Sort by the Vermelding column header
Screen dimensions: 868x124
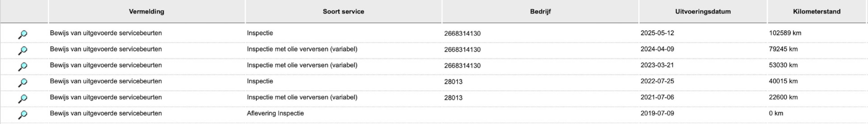pos(146,11)
